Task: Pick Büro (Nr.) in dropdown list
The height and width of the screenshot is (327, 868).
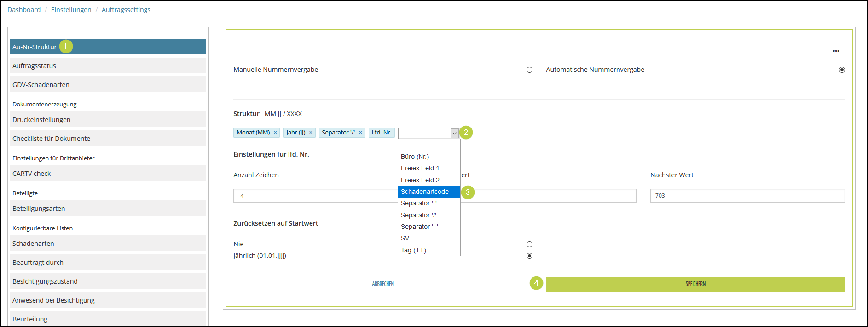Action: pos(415,157)
